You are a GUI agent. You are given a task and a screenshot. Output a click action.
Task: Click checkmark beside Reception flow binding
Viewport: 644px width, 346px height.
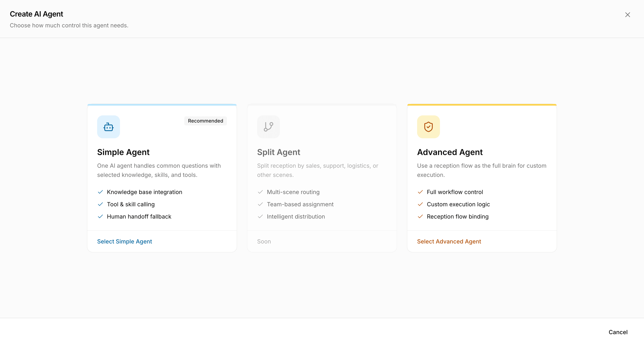point(420,217)
